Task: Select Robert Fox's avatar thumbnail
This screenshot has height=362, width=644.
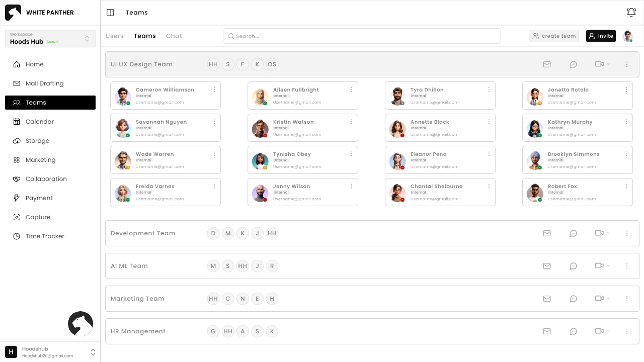Action: (x=534, y=193)
